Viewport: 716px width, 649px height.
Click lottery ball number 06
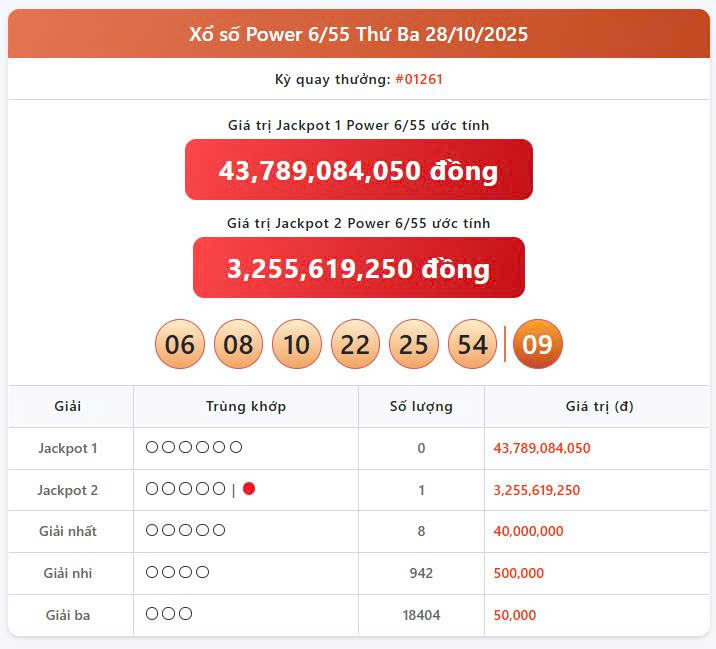(180, 344)
